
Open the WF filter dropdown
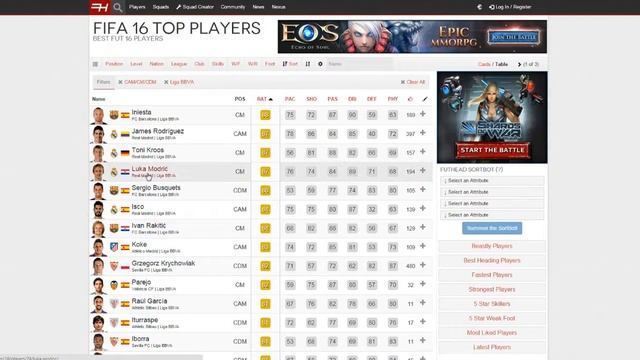236,64
